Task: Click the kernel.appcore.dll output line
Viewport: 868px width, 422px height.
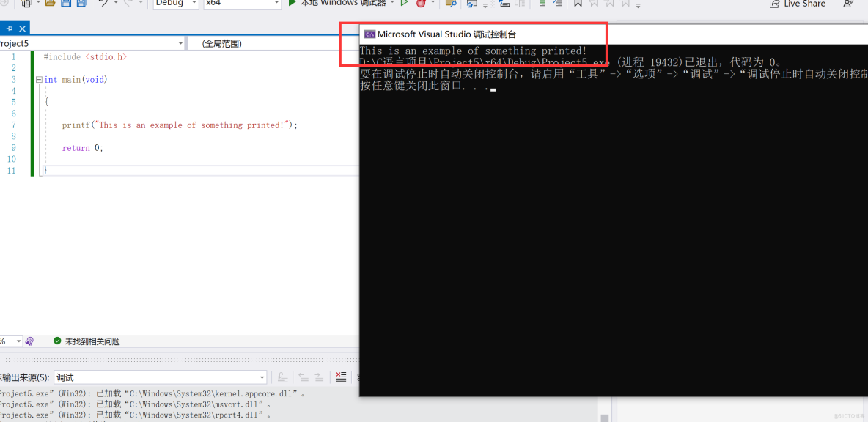Action: pyautogui.click(x=152, y=393)
